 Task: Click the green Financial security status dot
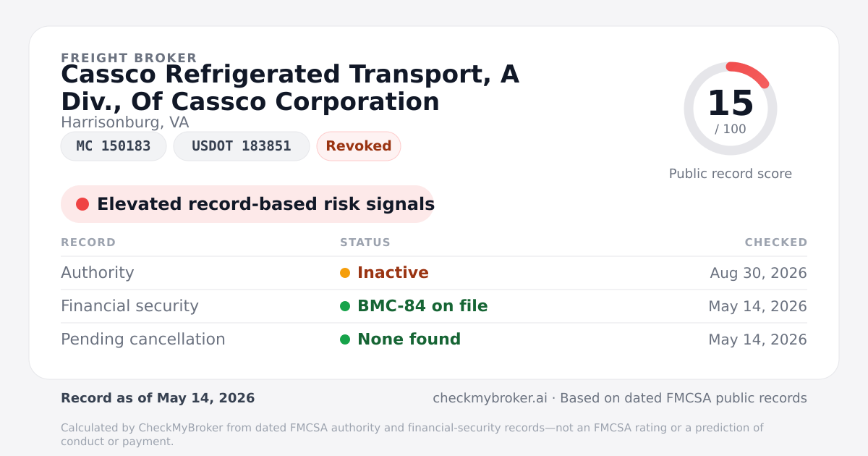345,306
